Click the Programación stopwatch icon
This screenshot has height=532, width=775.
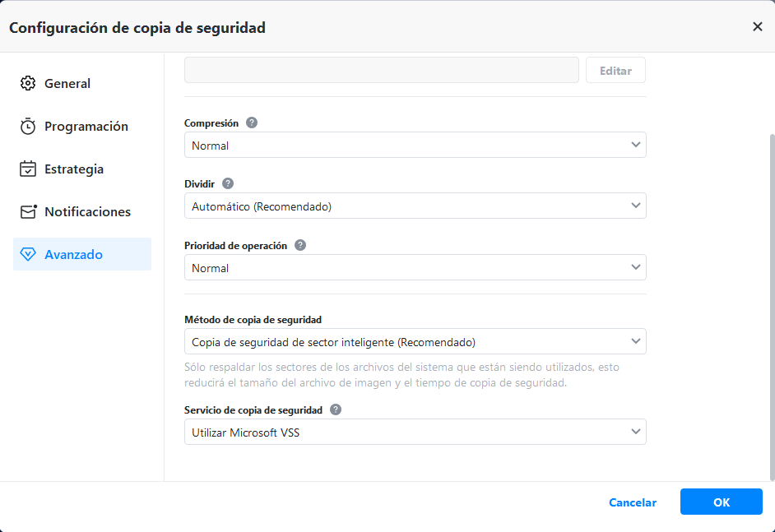coord(28,126)
